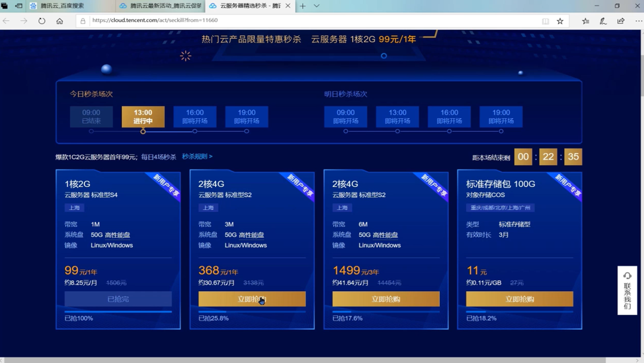Image resolution: width=644 pixels, height=363 pixels.
Task: Click the 99元/1年 price
Action: point(81,271)
